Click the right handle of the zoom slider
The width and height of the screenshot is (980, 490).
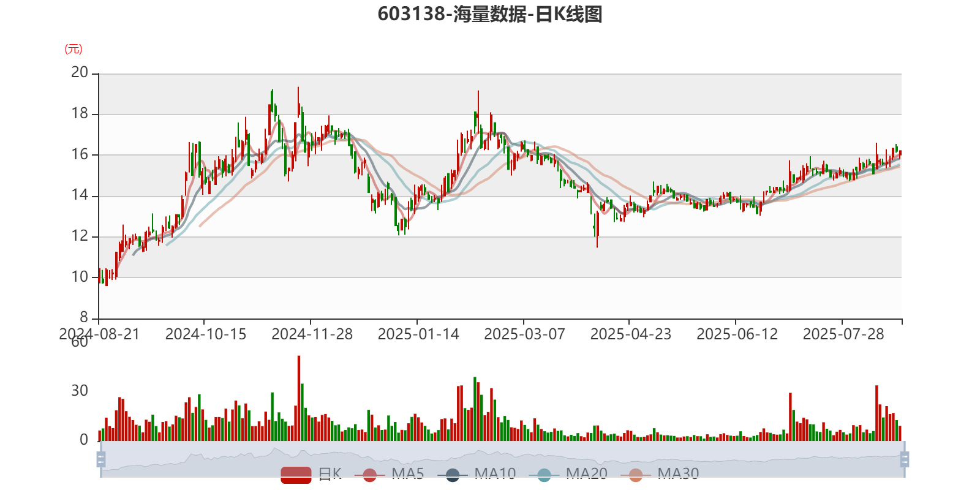click(x=905, y=459)
